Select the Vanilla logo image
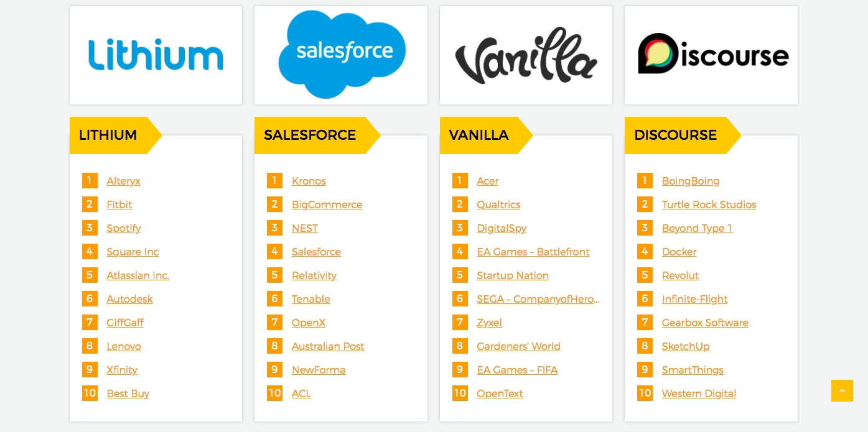The image size is (868, 432). pyautogui.click(x=526, y=55)
